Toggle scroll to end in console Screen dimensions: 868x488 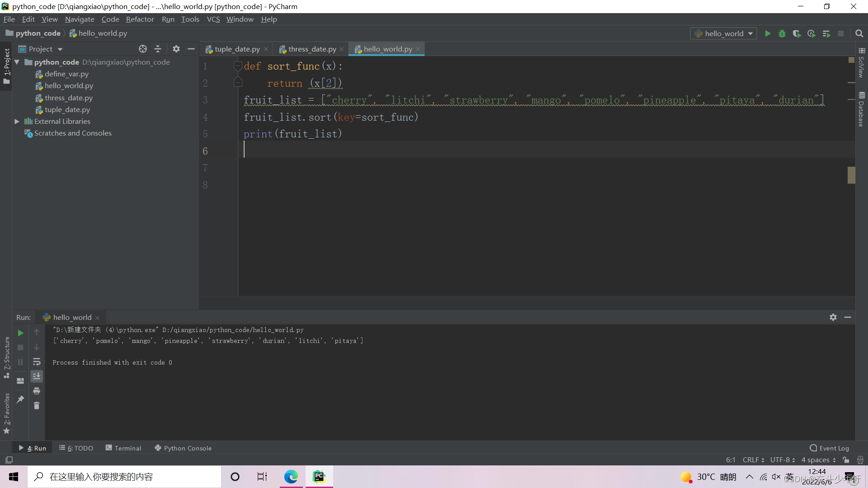(37, 376)
